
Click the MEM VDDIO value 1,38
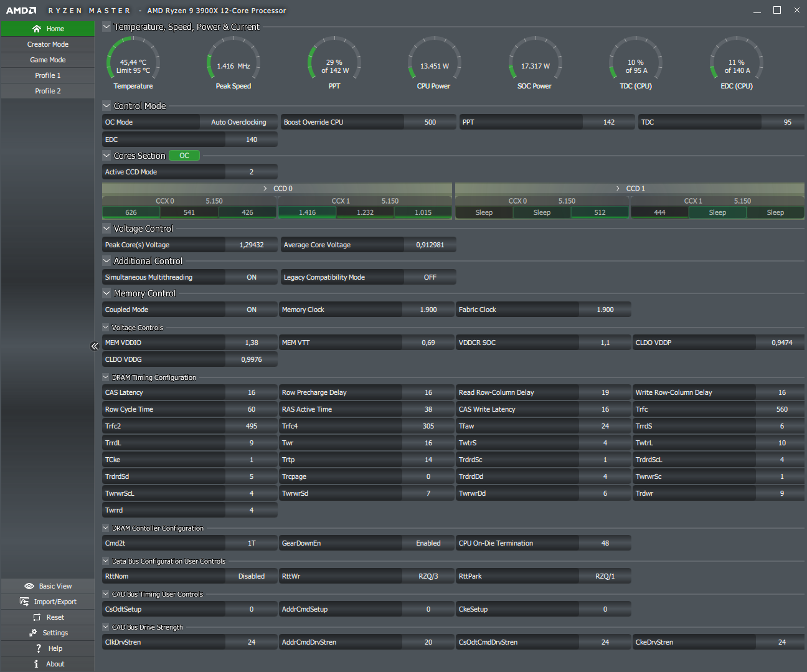(x=252, y=343)
